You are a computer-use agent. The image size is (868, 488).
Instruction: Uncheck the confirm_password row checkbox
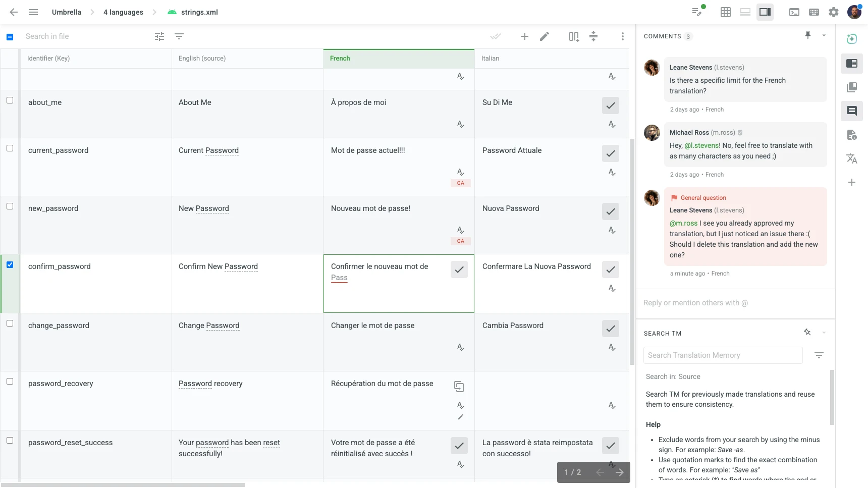click(10, 265)
